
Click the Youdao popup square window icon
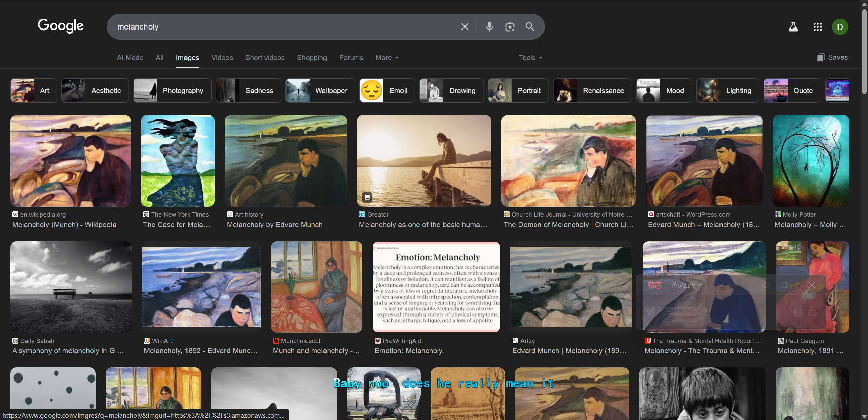click(784, 285)
